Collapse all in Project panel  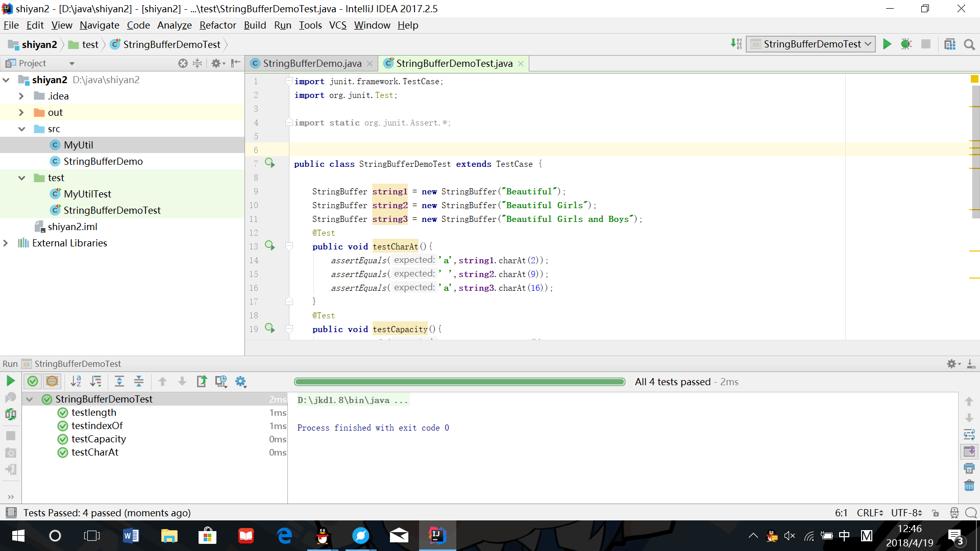197,63
